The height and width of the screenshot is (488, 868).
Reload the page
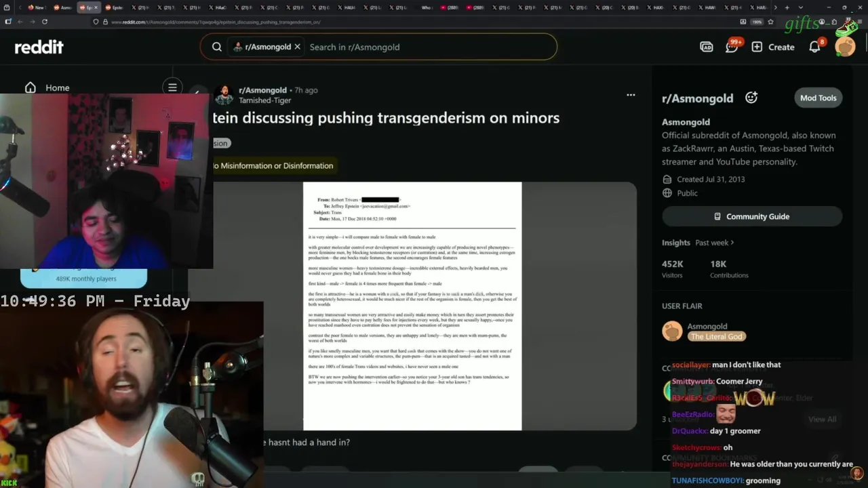(45, 22)
